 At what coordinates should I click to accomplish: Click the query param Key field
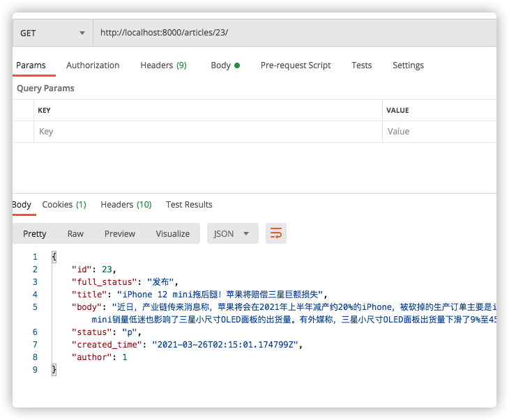tap(208, 132)
